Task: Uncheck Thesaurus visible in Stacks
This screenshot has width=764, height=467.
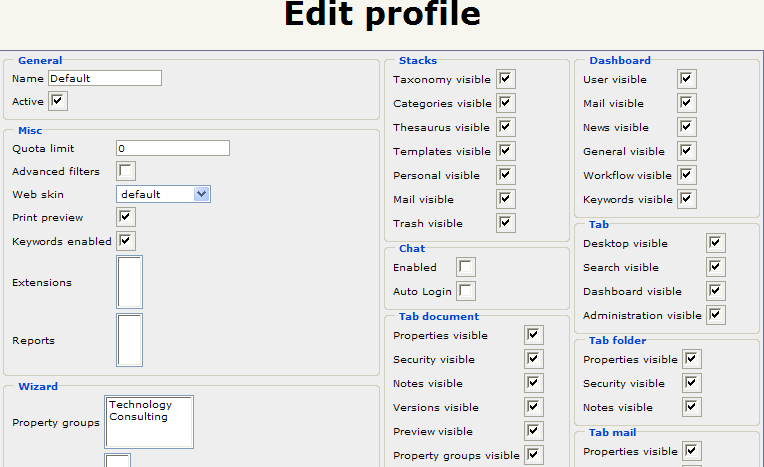Action: pyautogui.click(x=506, y=127)
